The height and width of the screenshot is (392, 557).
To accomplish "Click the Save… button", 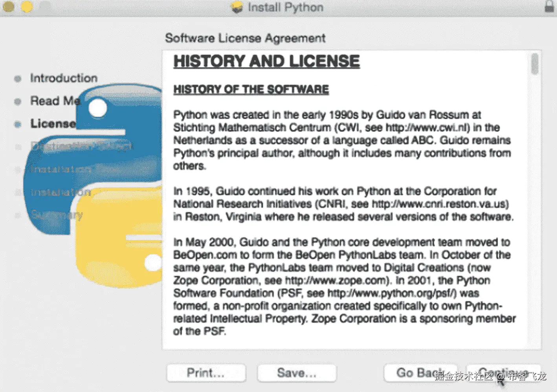I will click(x=297, y=373).
